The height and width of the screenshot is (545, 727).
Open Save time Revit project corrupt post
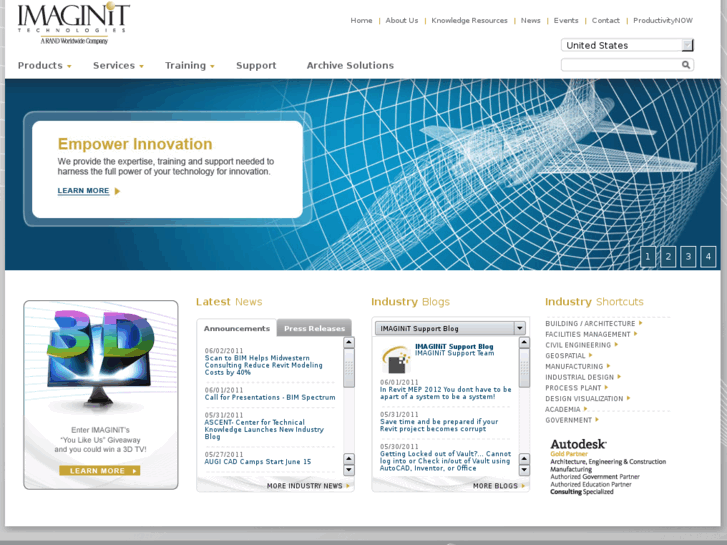coord(439,425)
